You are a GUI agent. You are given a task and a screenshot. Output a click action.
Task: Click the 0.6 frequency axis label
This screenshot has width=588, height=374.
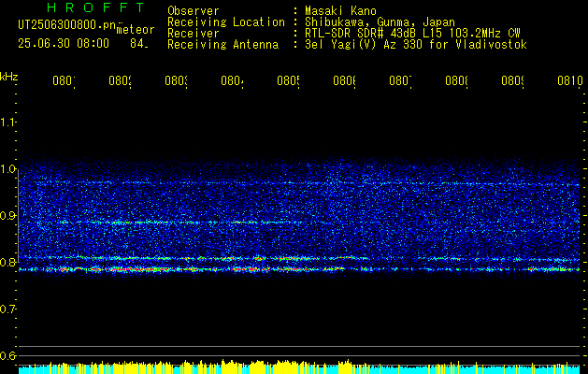pos(8,355)
